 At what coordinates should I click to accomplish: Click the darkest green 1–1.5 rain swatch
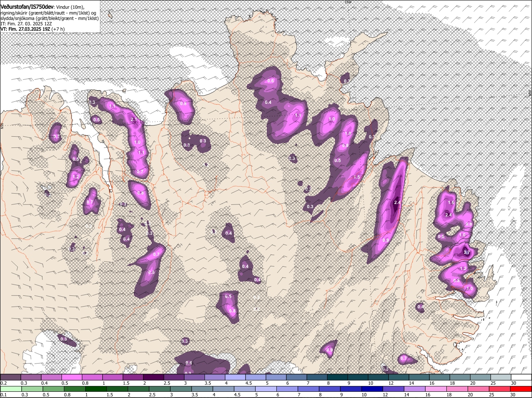pos(96,389)
